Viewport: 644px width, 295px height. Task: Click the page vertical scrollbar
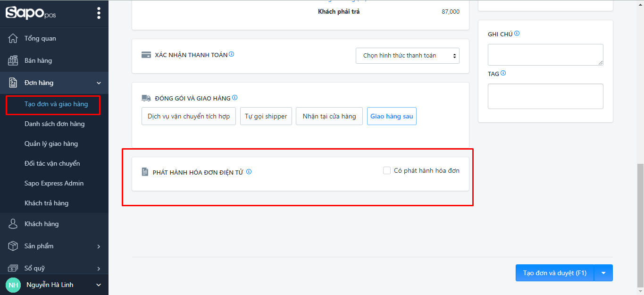point(640,226)
